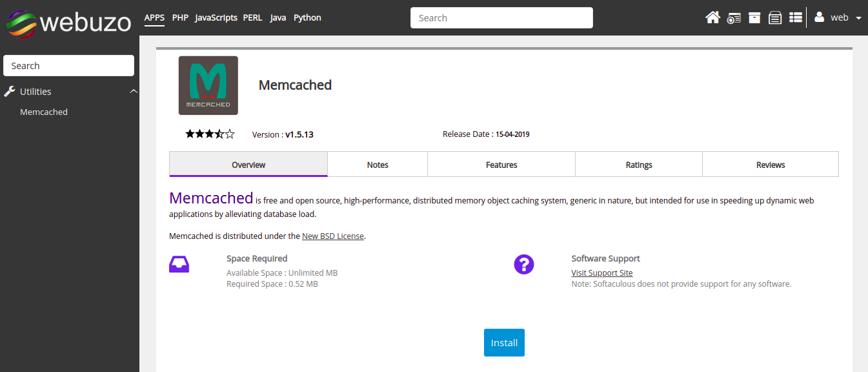
Task: Click the Available Space Unlimited MB text
Action: pos(282,273)
